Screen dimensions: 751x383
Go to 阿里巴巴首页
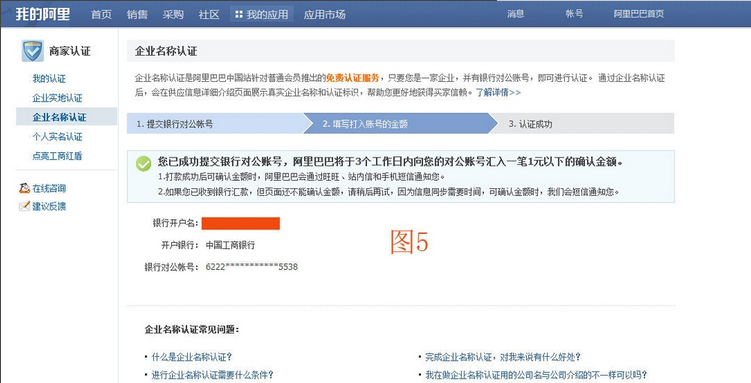click(x=638, y=14)
